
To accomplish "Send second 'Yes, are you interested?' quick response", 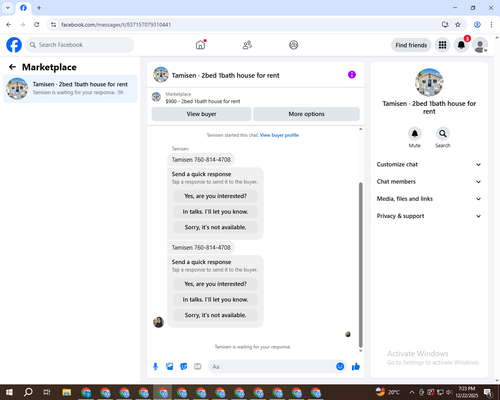I will click(215, 284).
